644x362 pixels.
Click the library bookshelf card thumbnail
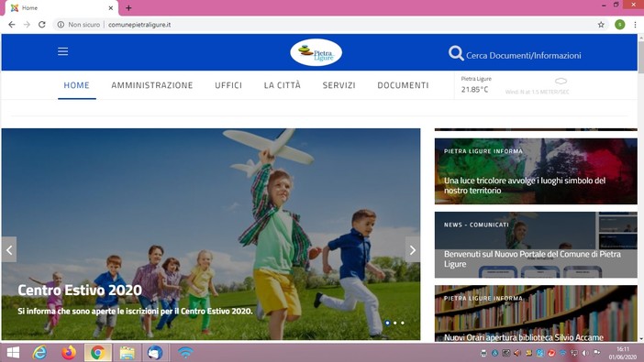click(536, 313)
